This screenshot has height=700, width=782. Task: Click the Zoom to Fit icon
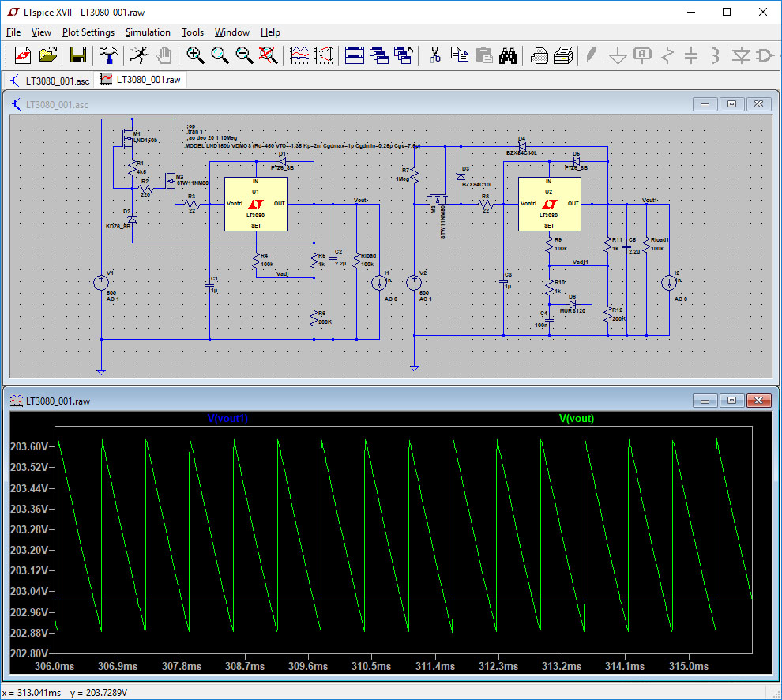tap(269, 55)
